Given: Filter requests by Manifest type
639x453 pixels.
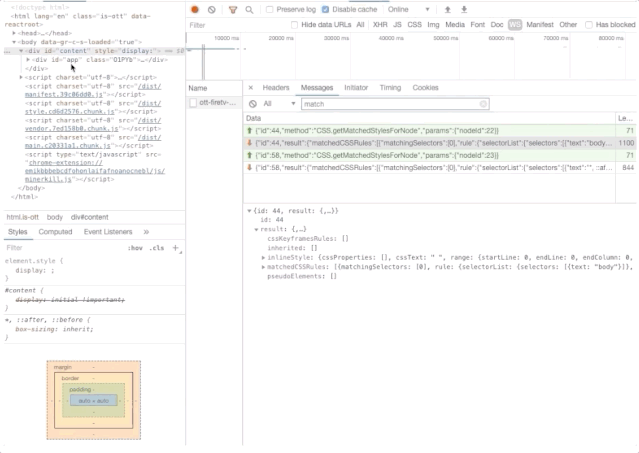Looking at the screenshot, I should click(540, 25).
